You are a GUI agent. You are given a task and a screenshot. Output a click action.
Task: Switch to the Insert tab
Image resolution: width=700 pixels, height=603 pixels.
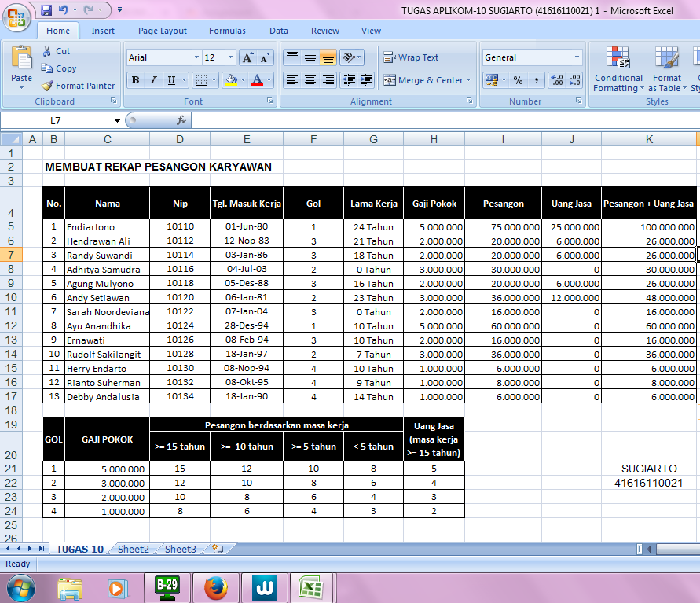(103, 31)
